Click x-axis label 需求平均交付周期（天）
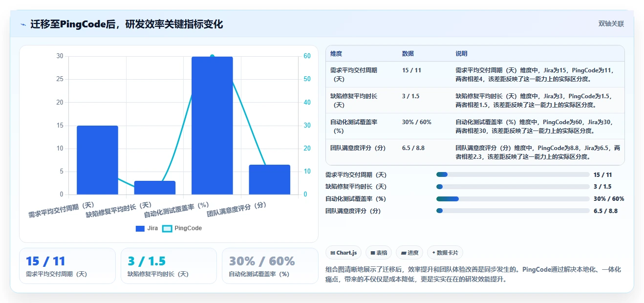The height and width of the screenshot is (303, 644). pyautogui.click(x=62, y=210)
